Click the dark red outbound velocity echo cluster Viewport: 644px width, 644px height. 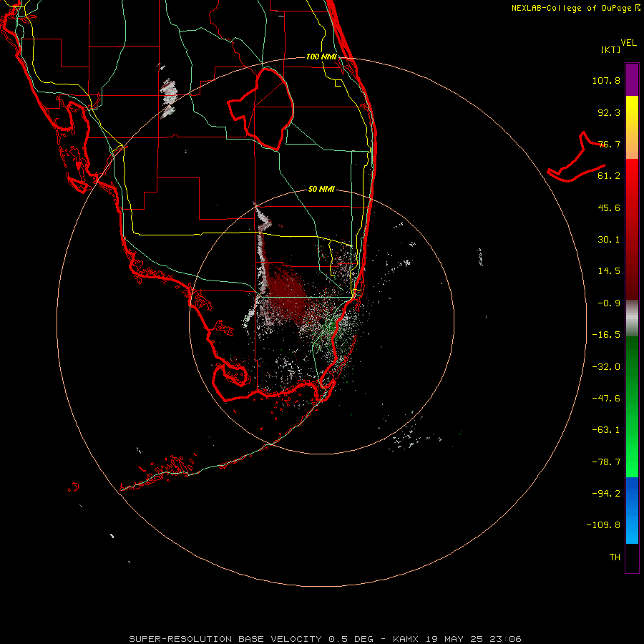tap(288, 292)
